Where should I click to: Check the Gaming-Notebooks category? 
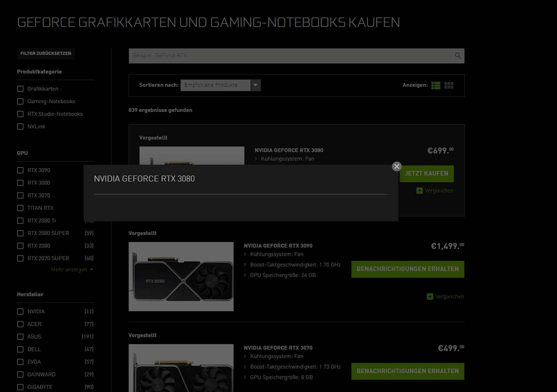[20, 101]
